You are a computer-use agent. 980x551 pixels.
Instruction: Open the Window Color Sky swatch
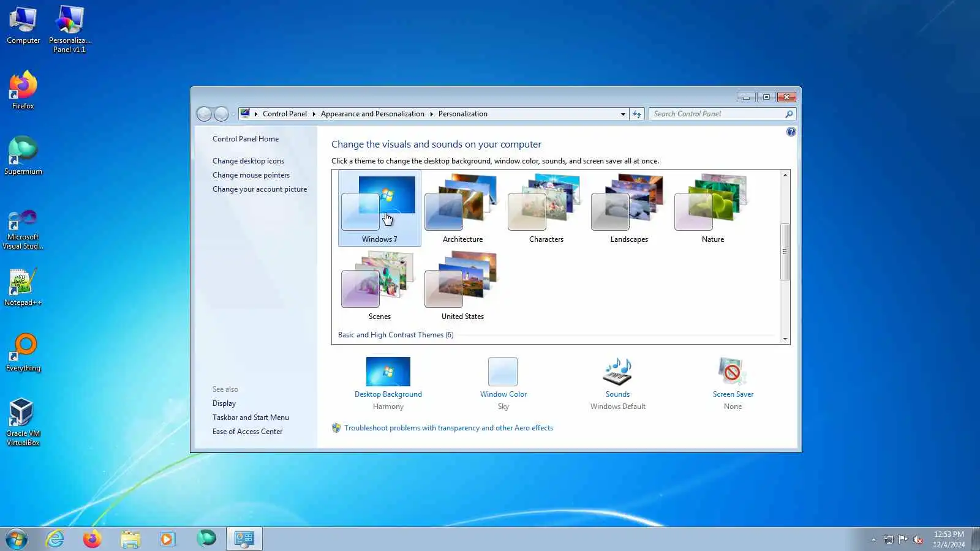click(x=503, y=371)
